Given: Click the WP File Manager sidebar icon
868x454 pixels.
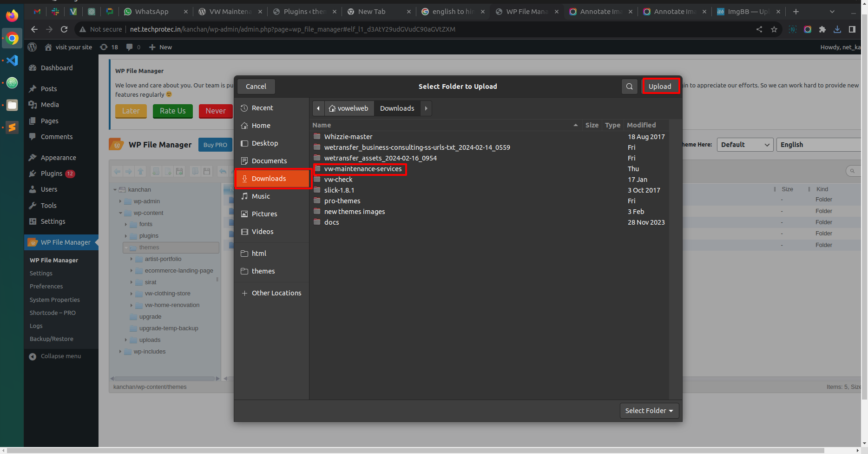Looking at the screenshot, I should click(33, 242).
